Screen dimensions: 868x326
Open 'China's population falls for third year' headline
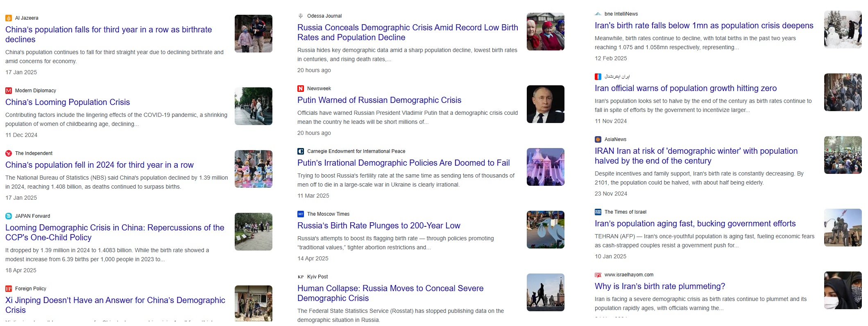[109, 34]
